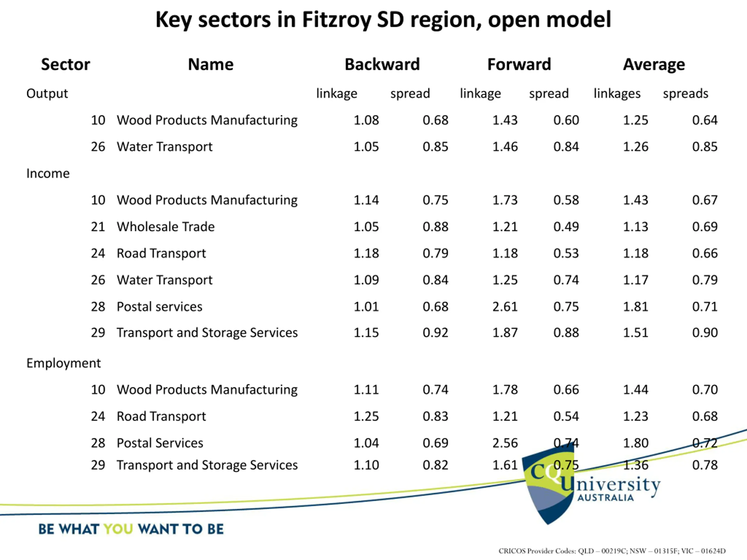Select the 0.90 average spreads value
The height and width of the screenshot is (560, 747).
tap(705, 333)
